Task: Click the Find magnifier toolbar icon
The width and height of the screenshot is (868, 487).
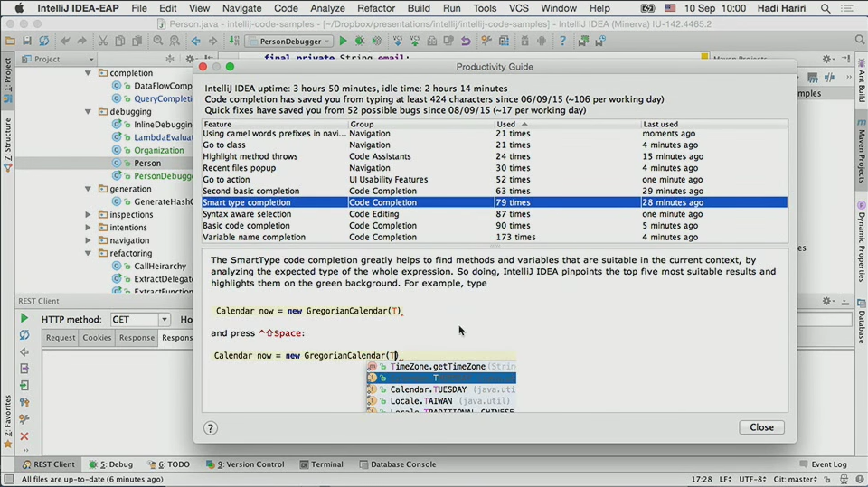Action: pyautogui.click(x=158, y=41)
